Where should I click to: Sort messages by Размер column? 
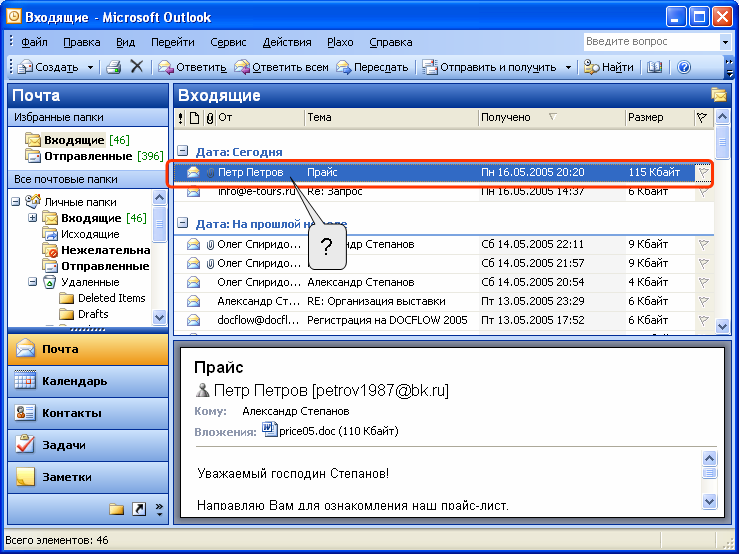pos(660,118)
